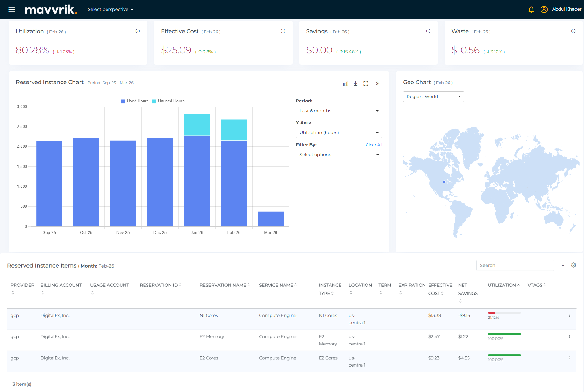Open the hamburger navigation menu
The height and width of the screenshot is (392, 584).
pos(11,10)
